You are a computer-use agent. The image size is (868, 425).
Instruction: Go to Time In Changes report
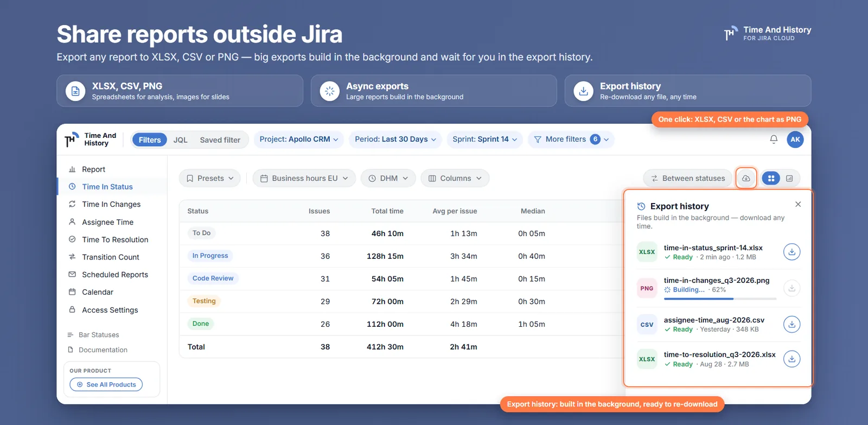pos(111,204)
